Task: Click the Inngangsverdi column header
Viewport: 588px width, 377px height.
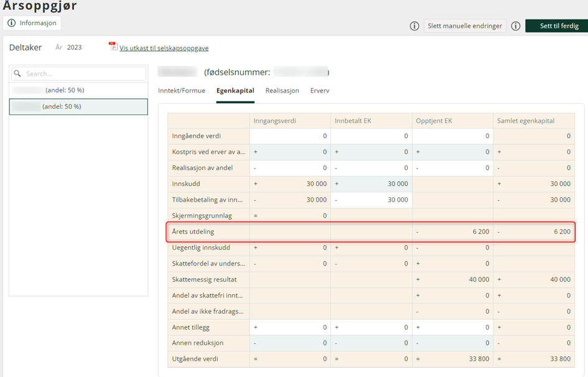Action: [x=290, y=121]
